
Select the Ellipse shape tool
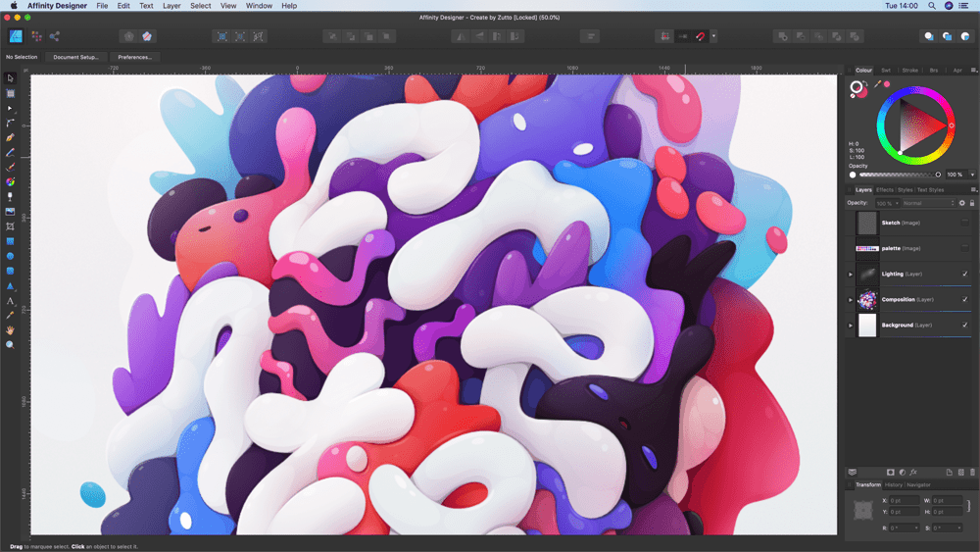click(10, 256)
